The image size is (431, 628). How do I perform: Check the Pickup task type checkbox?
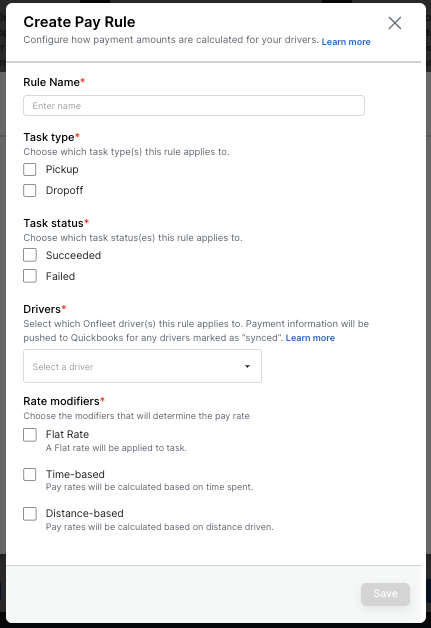pyautogui.click(x=30, y=169)
